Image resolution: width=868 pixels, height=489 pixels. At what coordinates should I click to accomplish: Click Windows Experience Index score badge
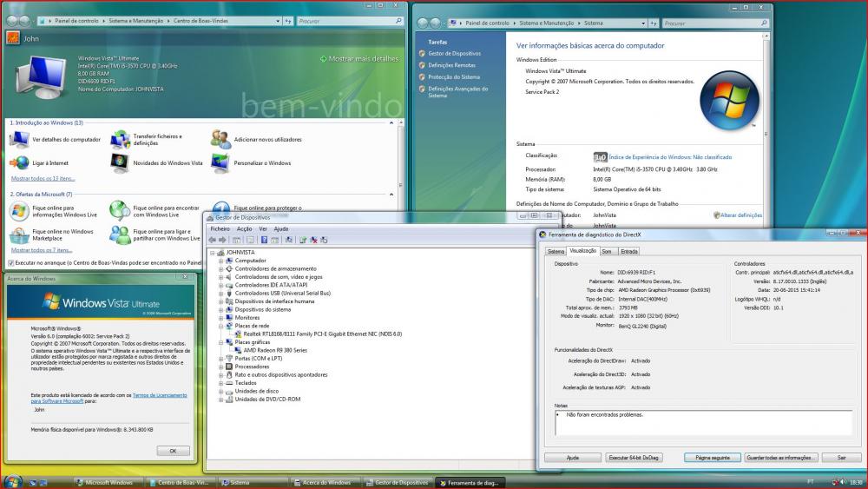(600, 157)
